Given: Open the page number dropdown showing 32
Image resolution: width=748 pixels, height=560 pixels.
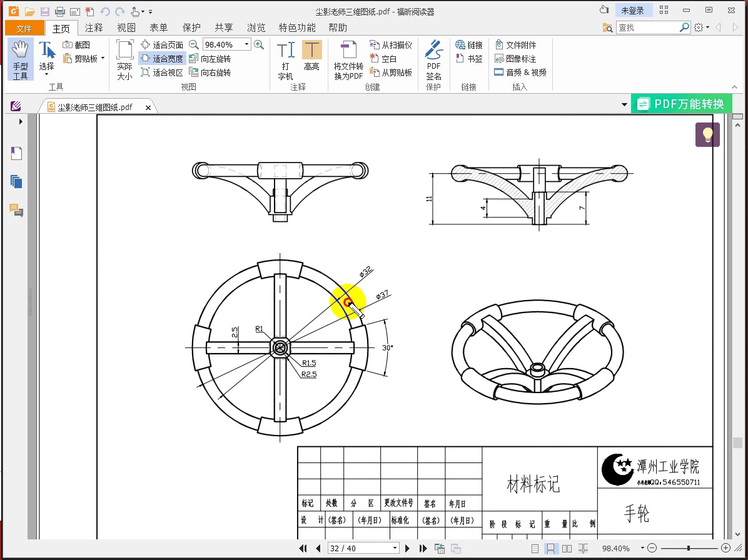Looking at the screenshot, I should tap(395, 548).
